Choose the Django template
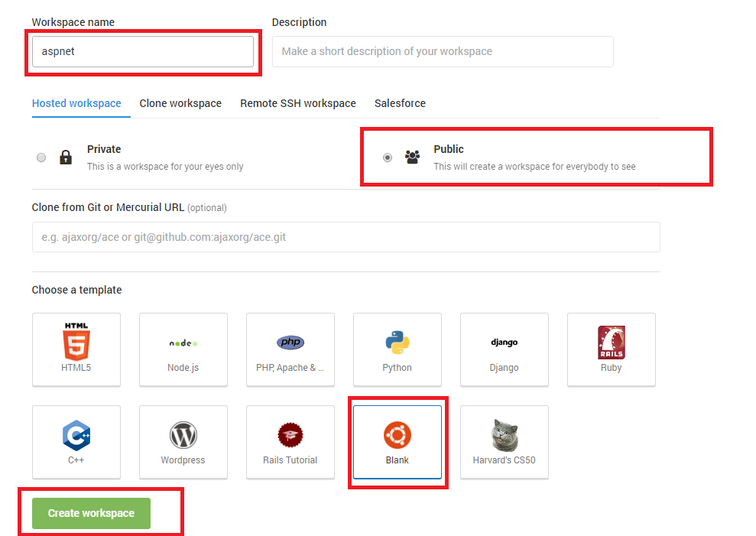The width and height of the screenshot is (756, 536). pos(505,349)
